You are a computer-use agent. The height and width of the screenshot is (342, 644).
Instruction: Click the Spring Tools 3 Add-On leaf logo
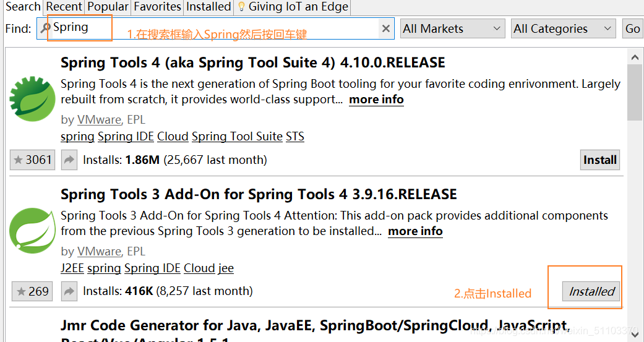(x=32, y=230)
